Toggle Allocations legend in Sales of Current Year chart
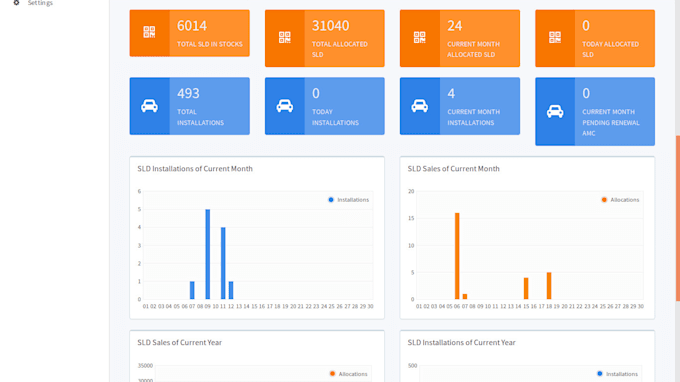This screenshot has height=382, width=680. click(x=348, y=374)
